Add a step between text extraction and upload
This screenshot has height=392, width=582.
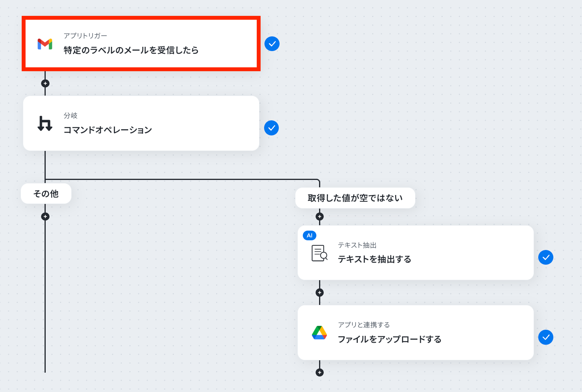(319, 293)
